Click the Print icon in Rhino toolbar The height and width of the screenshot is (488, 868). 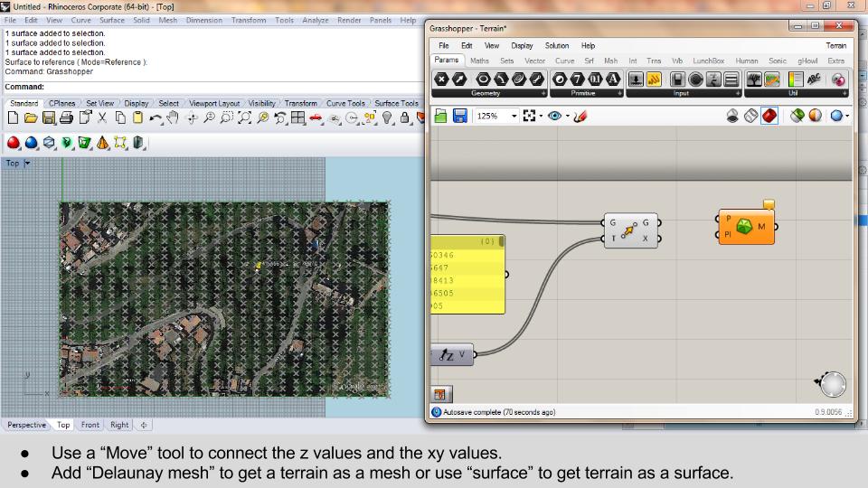[66, 117]
